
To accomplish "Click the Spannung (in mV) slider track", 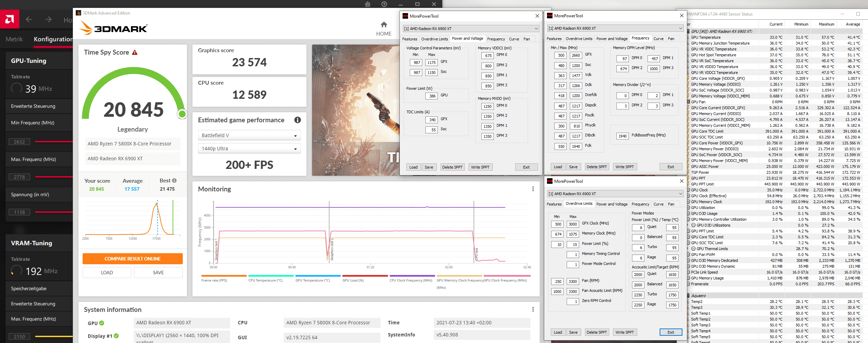I will point(54,212).
